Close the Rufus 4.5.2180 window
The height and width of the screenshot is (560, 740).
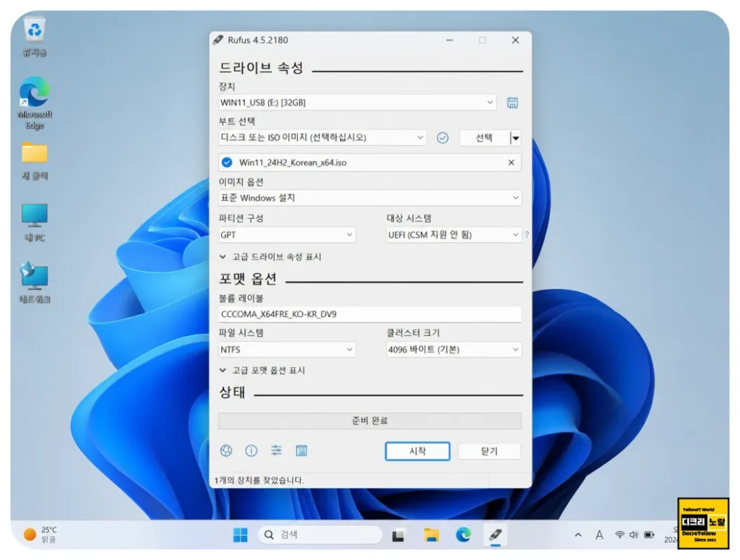click(515, 40)
